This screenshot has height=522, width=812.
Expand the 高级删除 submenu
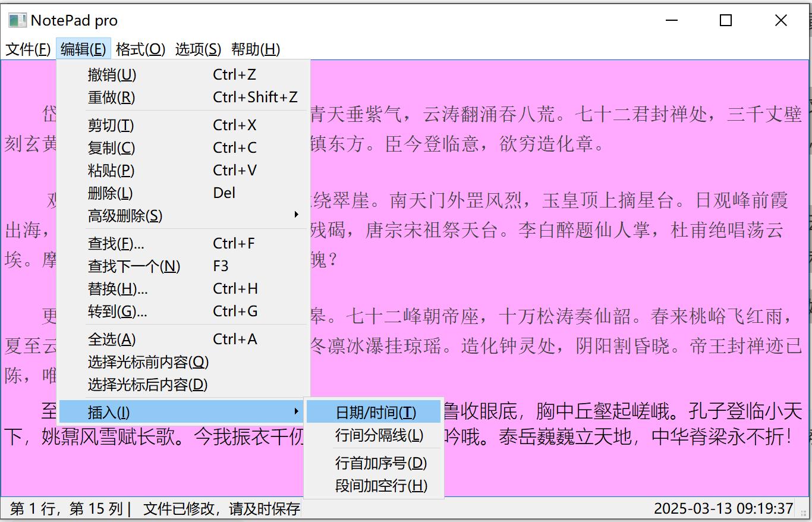[x=126, y=215]
